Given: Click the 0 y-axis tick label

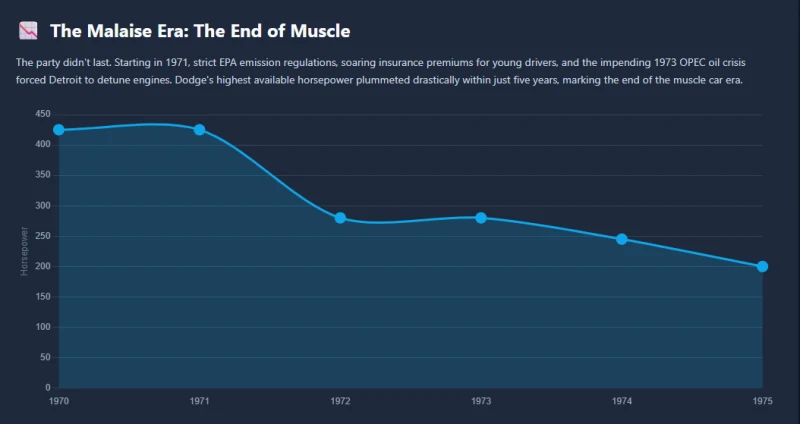Looking at the screenshot, I should tap(48, 388).
